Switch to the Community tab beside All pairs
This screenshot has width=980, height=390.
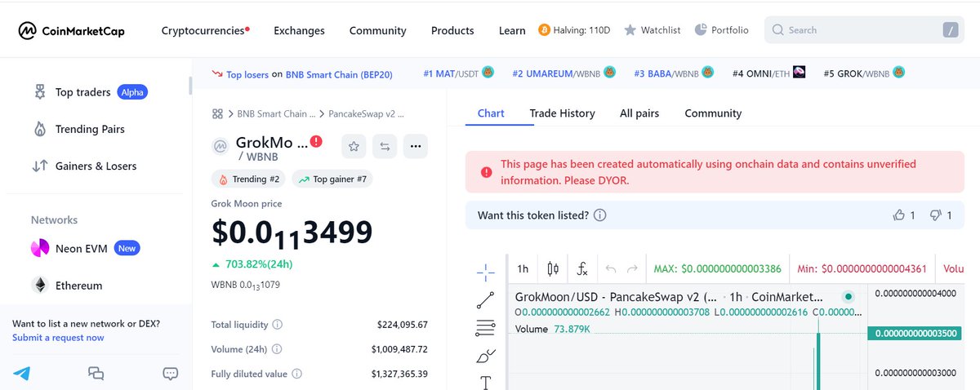point(713,113)
